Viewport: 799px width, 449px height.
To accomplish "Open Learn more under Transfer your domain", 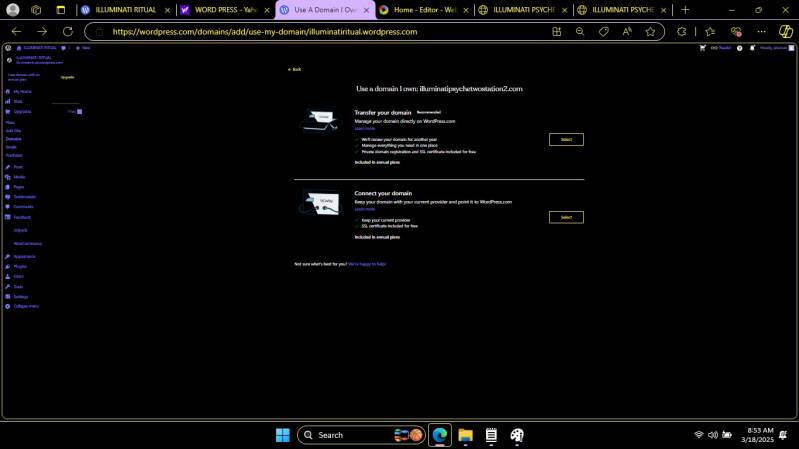I will click(x=364, y=128).
